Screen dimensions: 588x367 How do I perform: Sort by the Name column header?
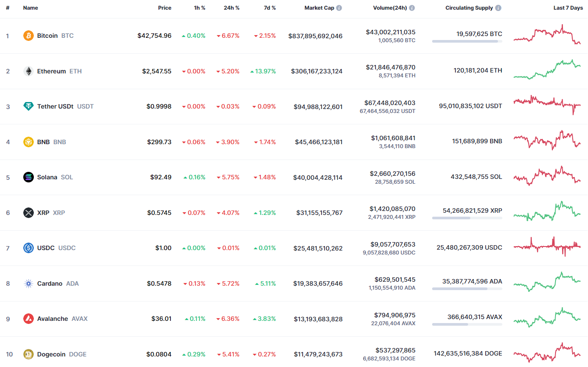30,8
